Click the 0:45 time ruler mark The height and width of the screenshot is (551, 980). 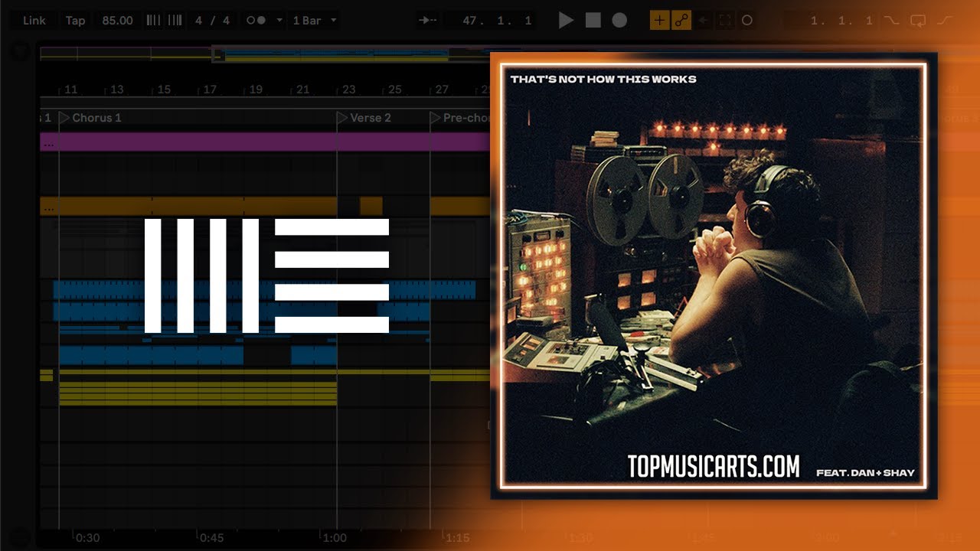(212, 538)
